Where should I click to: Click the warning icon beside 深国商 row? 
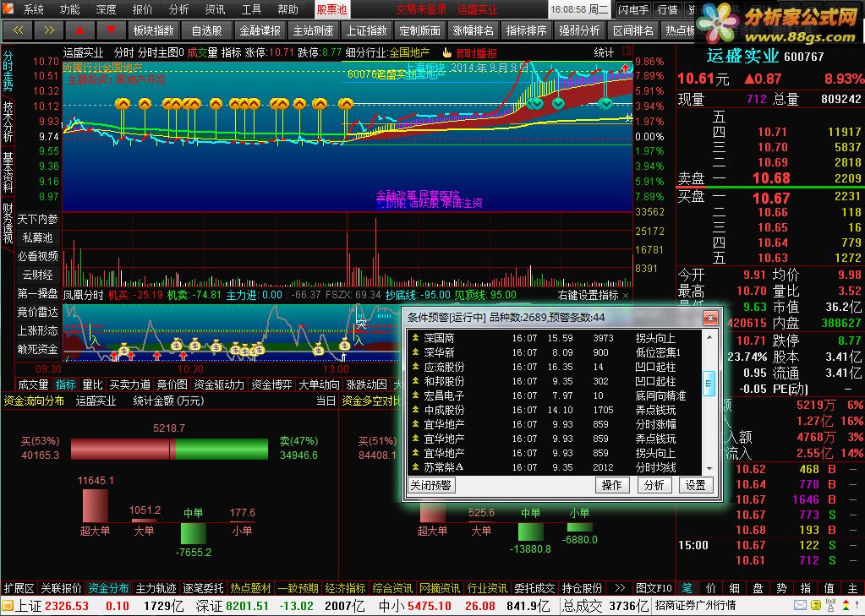click(x=415, y=338)
